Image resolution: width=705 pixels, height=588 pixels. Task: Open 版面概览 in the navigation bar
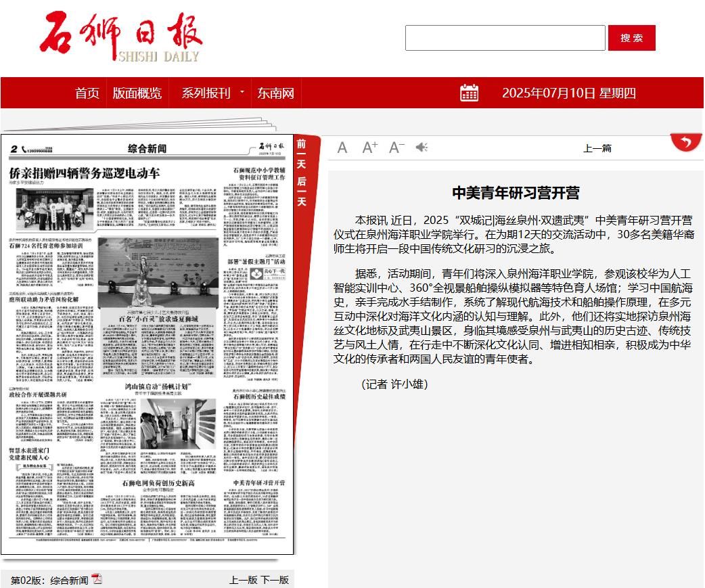coord(137,93)
